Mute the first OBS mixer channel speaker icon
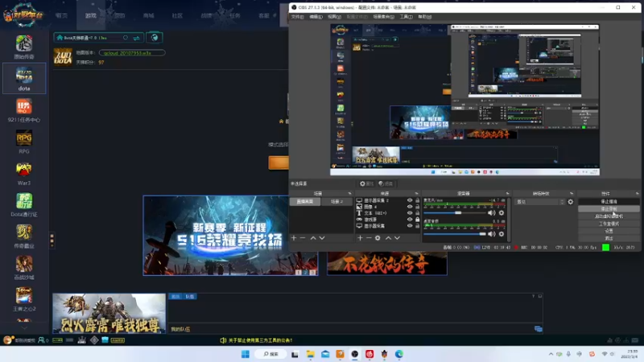 [492, 212]
